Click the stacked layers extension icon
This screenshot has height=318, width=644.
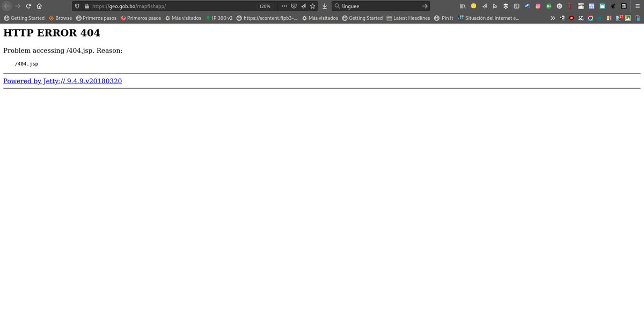[x=506, y=6]
